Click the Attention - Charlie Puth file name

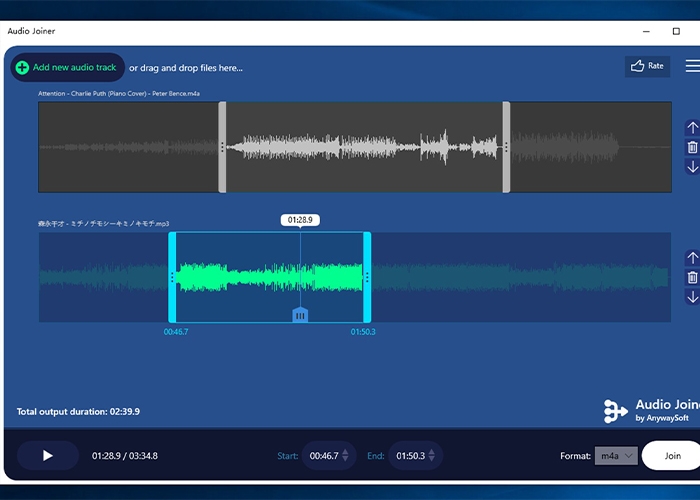[119, 93]
